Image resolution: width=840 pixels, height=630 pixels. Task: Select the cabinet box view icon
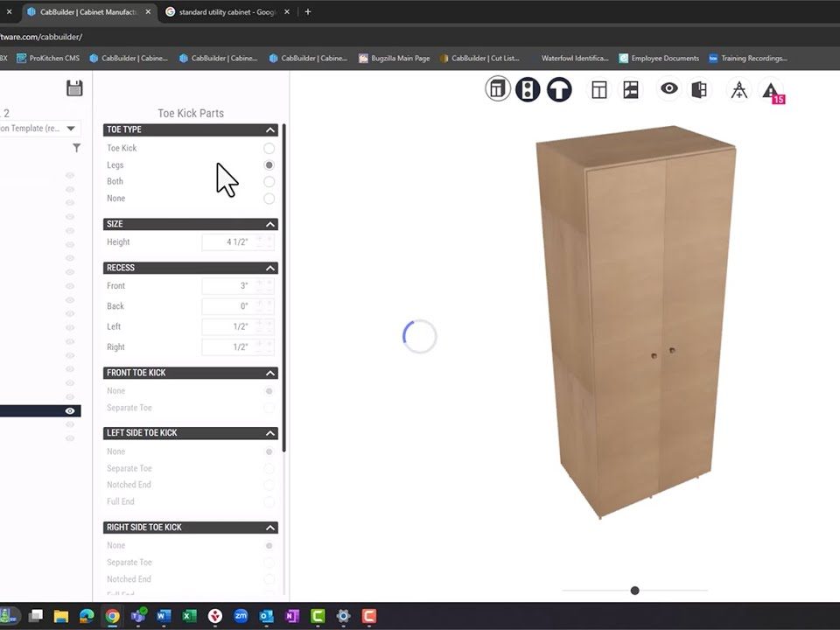498,88
